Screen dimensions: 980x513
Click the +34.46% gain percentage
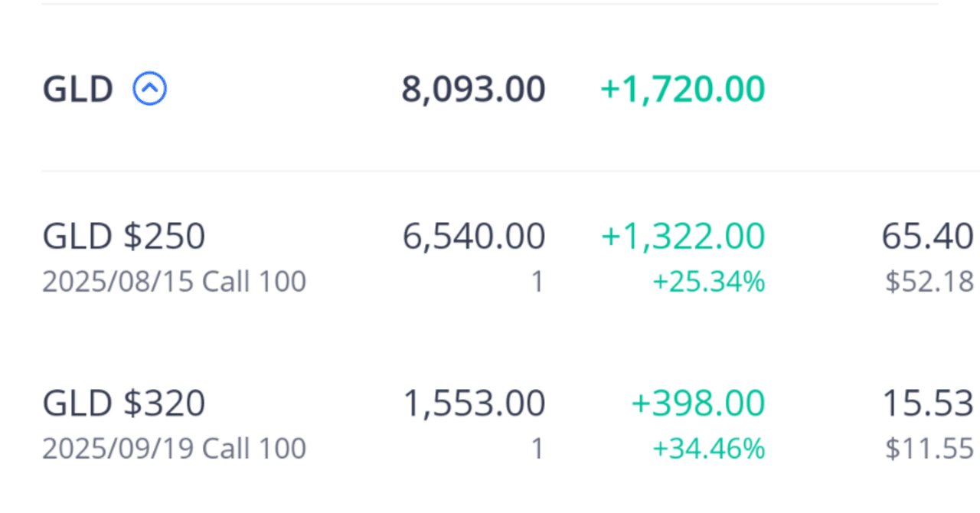click(708, 449)
